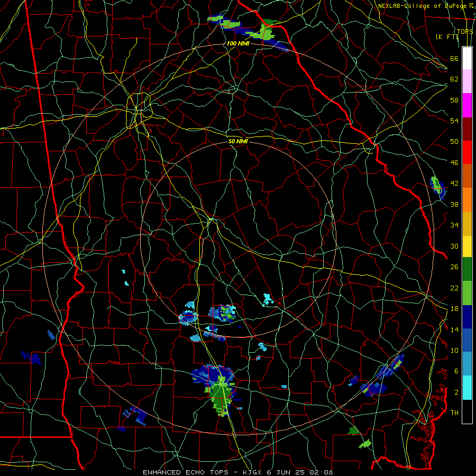476x476 pixels.
Task: Click the legend value "50"
Action: [x=454, y=141]
